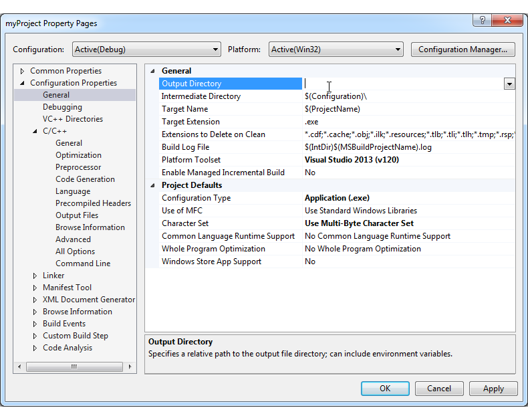Collapse the Configuration Properties tree node
528x420 pixels.
[x=22, y=83]
